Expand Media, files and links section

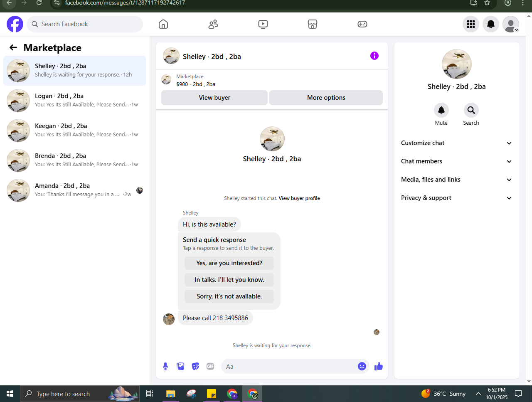456,180
